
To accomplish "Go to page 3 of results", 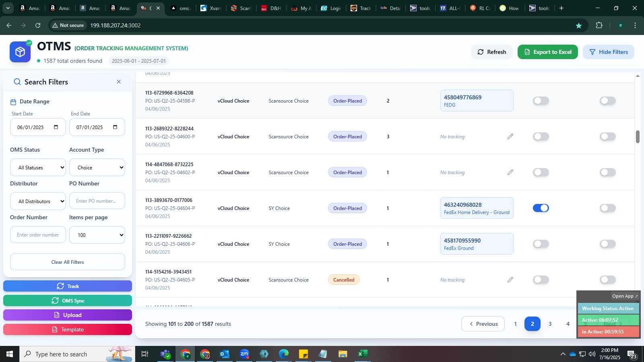I will pyautogui.click(x=550, y=324).
